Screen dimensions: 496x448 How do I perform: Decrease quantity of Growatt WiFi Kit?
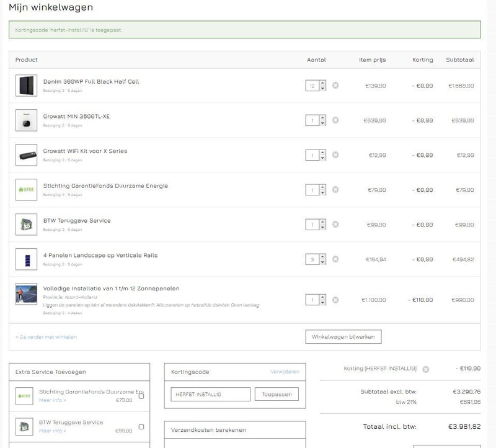(322, 158)
